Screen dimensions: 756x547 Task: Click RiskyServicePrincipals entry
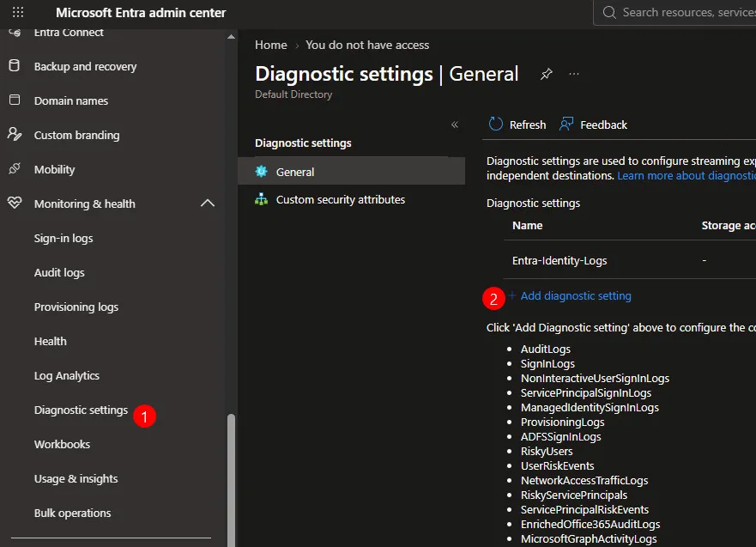pyautogui.click(x=574, y=495)
